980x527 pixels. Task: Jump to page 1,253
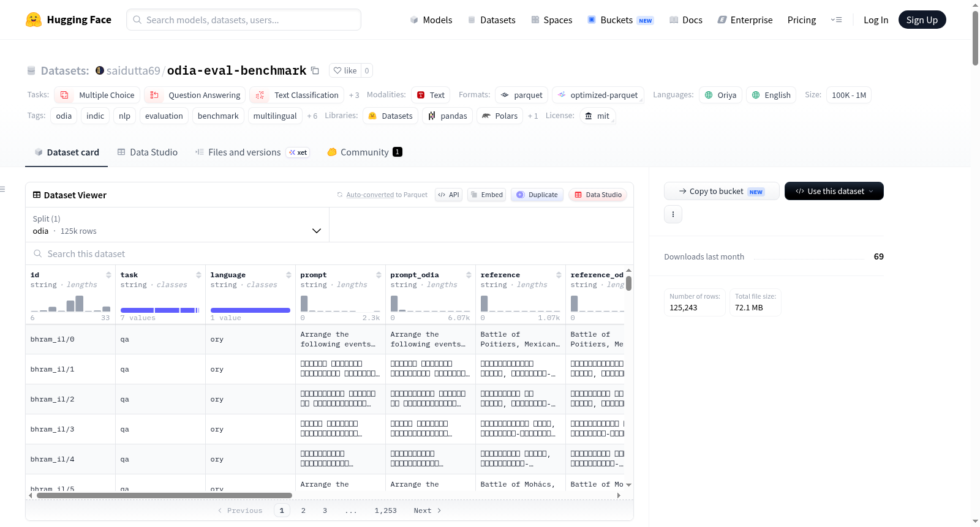click(x=386, y=510)
